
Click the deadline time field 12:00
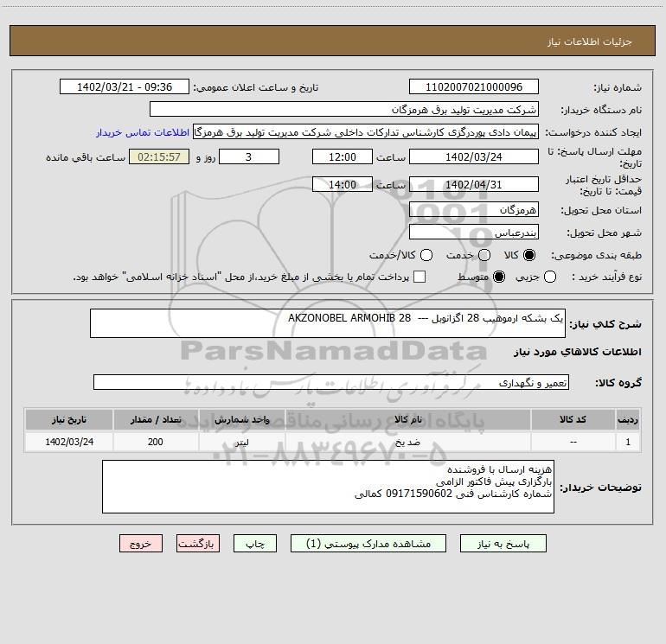point(343,156)
